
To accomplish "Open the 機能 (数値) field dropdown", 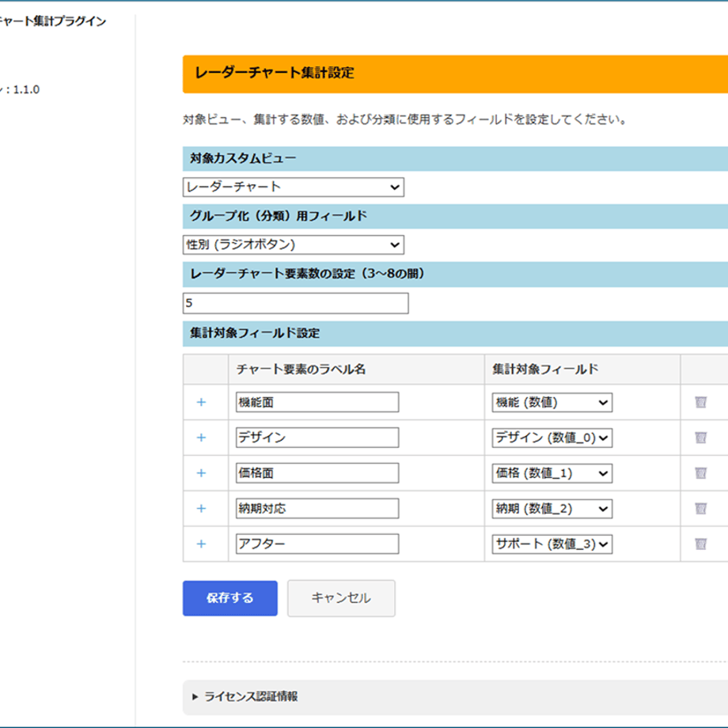I will pos(552,403).
